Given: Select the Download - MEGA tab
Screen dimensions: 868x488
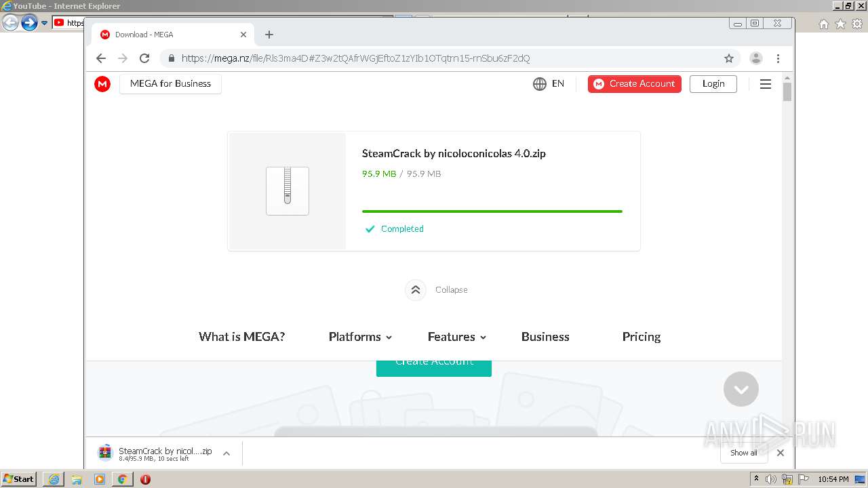Looking at the screenshot, I should (173, 35).
